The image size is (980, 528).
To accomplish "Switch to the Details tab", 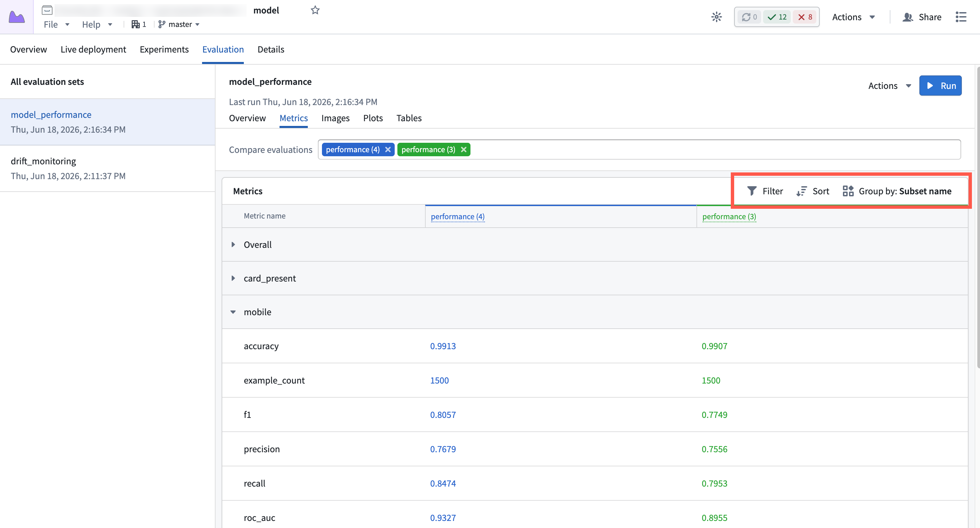I will click(271, 49).
